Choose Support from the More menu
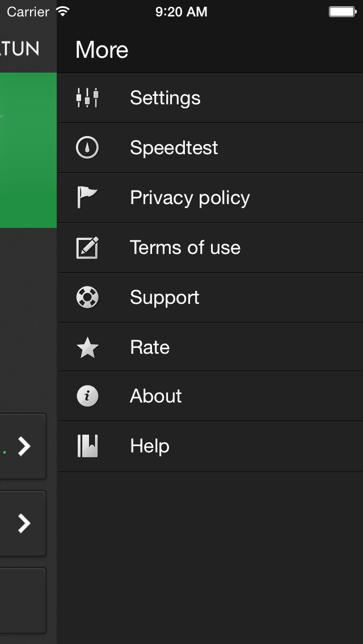Image resolution: width=363 pixels, height=644 pixels. [164, 298]
